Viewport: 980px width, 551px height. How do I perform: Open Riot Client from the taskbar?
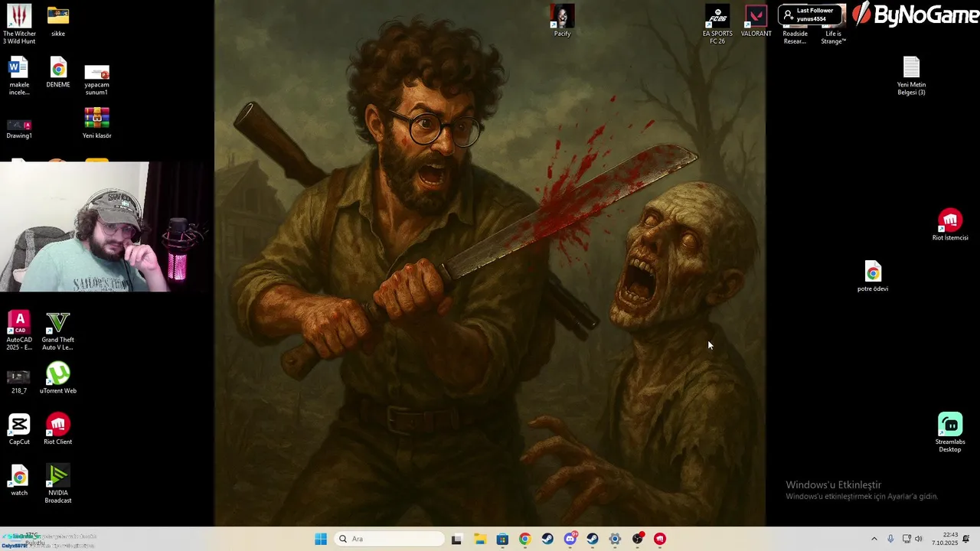point(660,539)
